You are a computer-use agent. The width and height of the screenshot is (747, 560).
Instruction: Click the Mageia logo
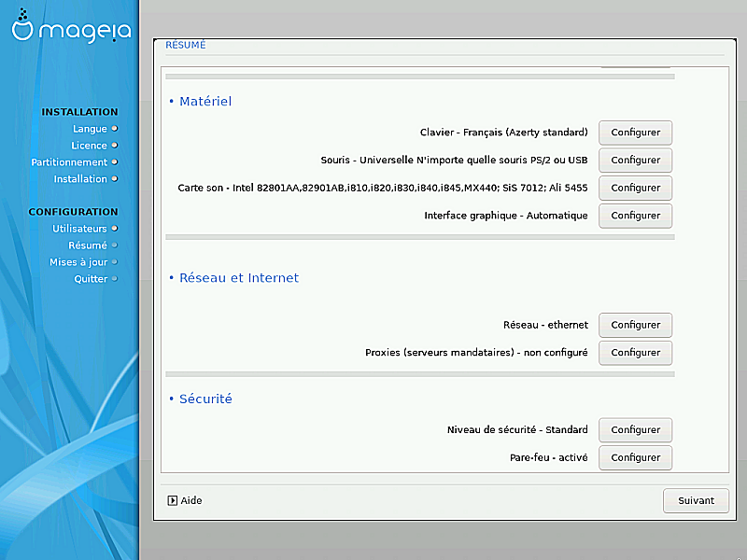(x=70, y=30)
